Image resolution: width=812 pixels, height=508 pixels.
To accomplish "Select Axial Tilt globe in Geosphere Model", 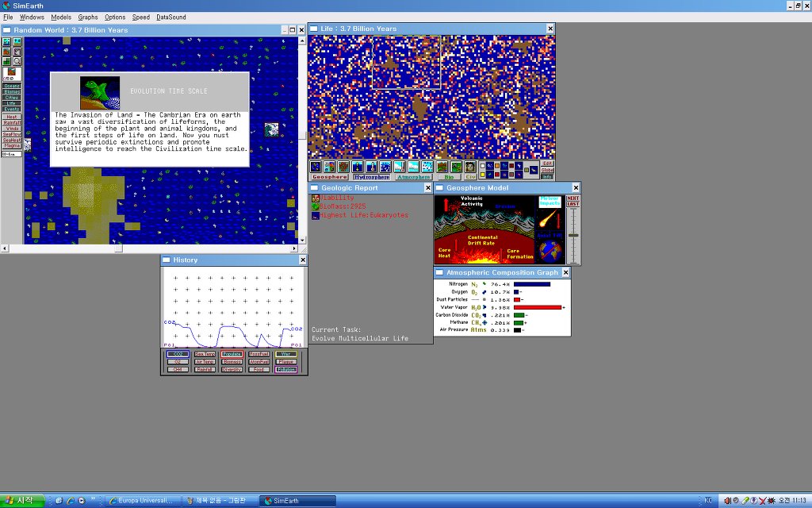I will (550, 251).
